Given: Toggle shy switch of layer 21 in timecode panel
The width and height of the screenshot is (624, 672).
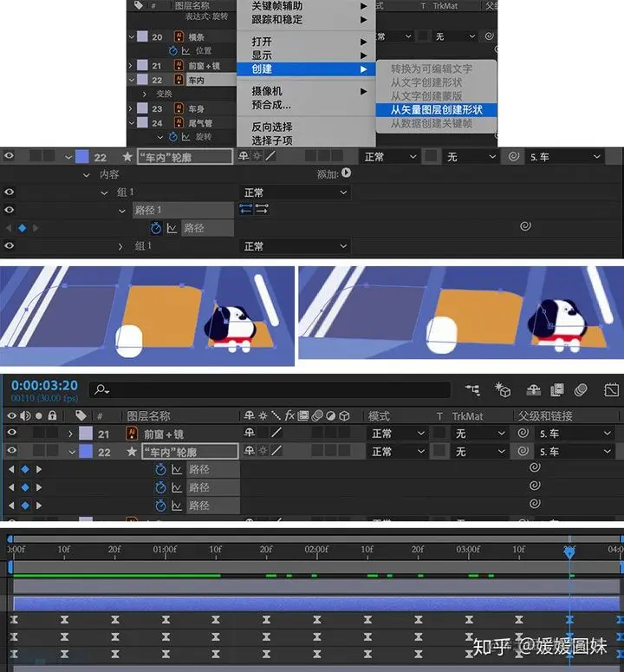Looking at the screenshot, I should [x=250, y=433].
